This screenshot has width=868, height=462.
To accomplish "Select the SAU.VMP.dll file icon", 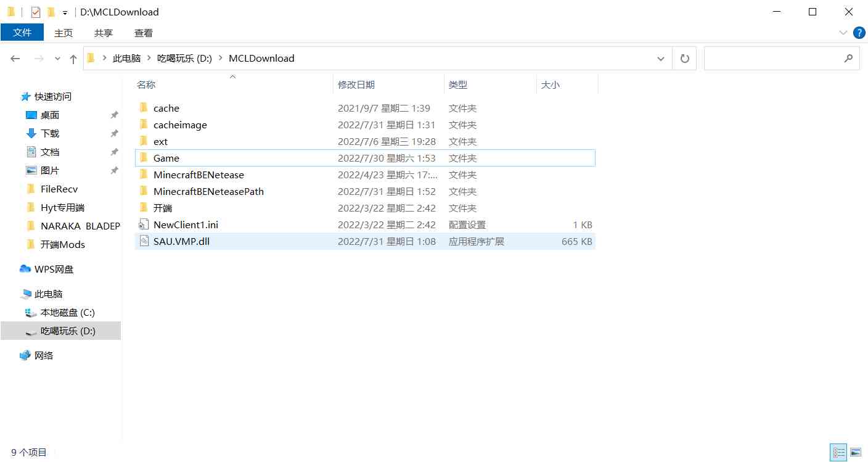I will tap(144, 241).
